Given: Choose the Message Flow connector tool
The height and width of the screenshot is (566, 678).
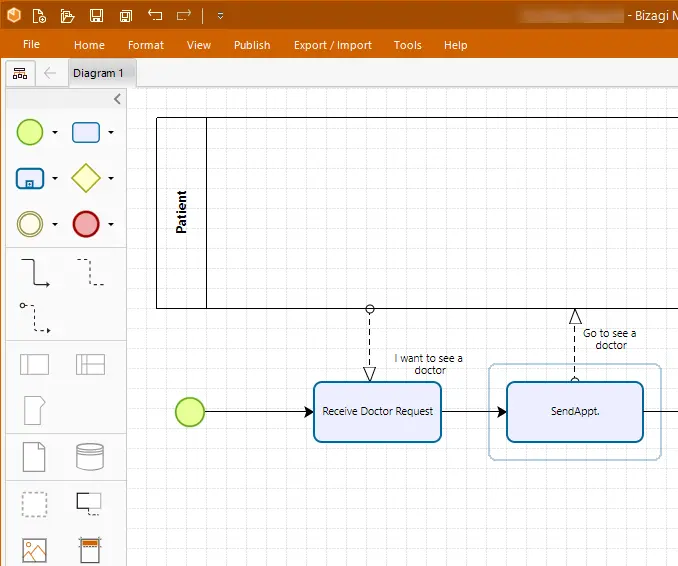Looking at the screenshot, I should point(35,318).
